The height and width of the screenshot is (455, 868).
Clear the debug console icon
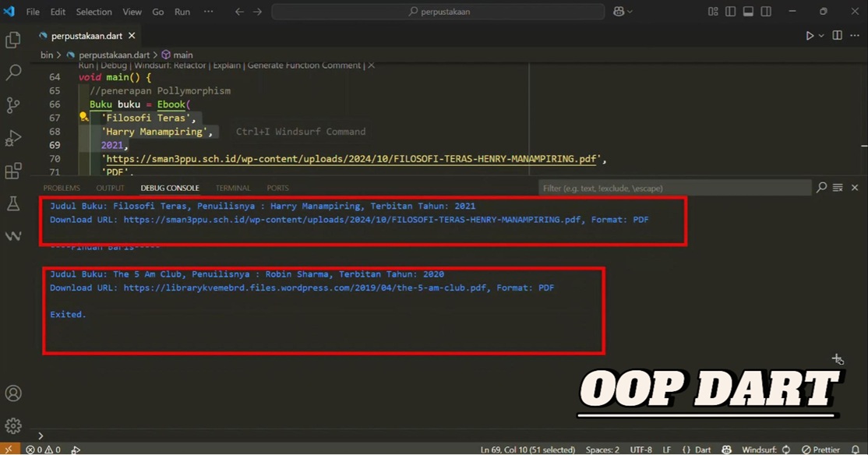point(838,188)
